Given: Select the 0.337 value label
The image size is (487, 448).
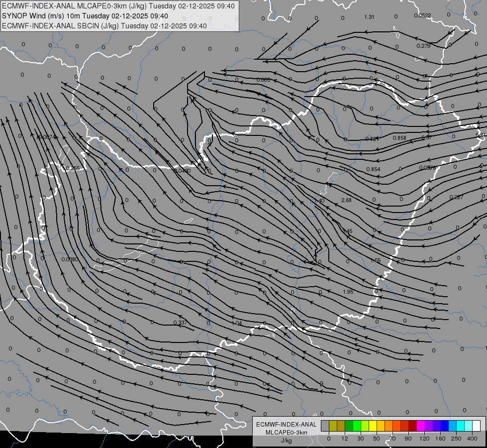Looking at the screenshot, I should click(180, 323).
